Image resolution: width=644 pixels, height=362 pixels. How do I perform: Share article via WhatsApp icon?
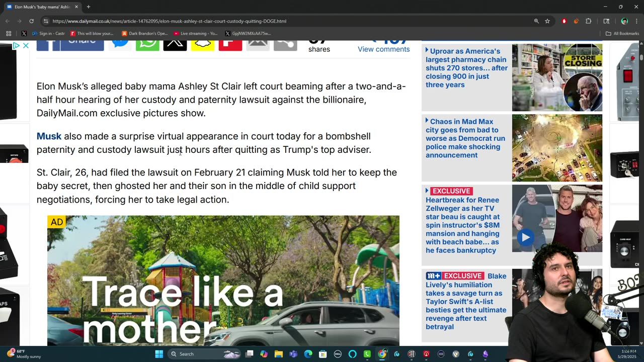[x=147, y=45]
